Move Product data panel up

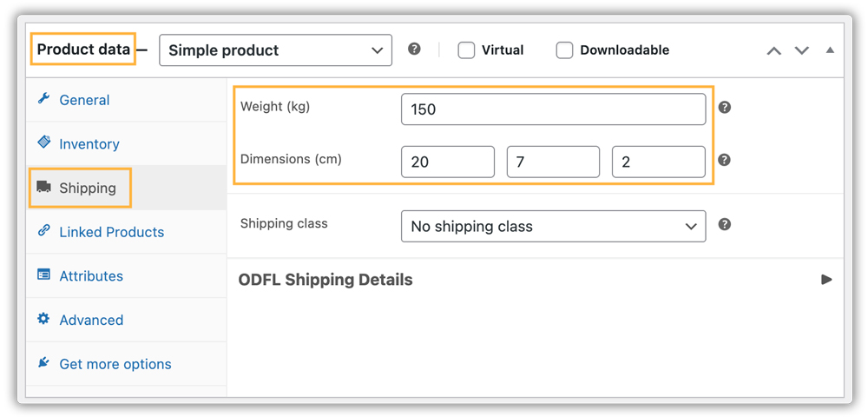[774, 50]
